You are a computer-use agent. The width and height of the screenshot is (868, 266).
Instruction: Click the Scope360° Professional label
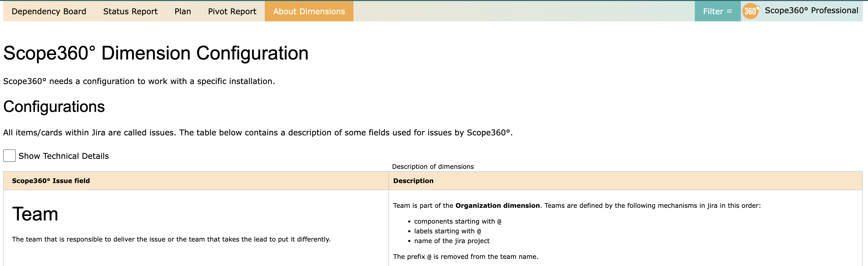[811, 11]
